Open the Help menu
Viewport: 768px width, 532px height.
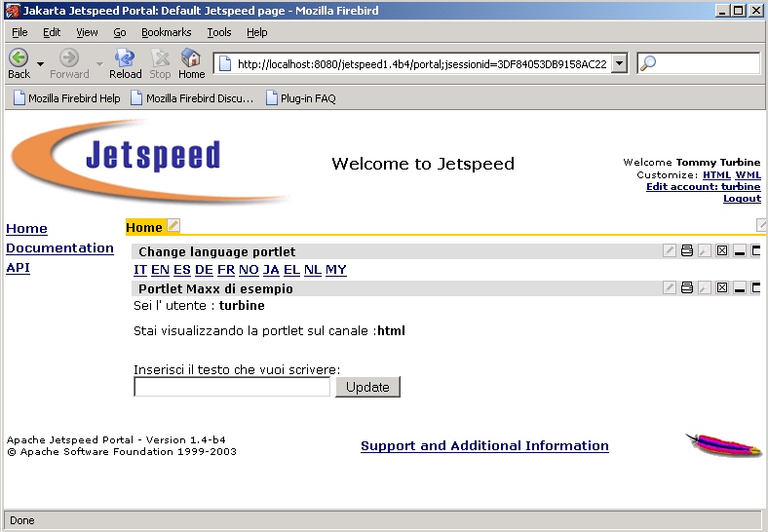click(256, 32)
